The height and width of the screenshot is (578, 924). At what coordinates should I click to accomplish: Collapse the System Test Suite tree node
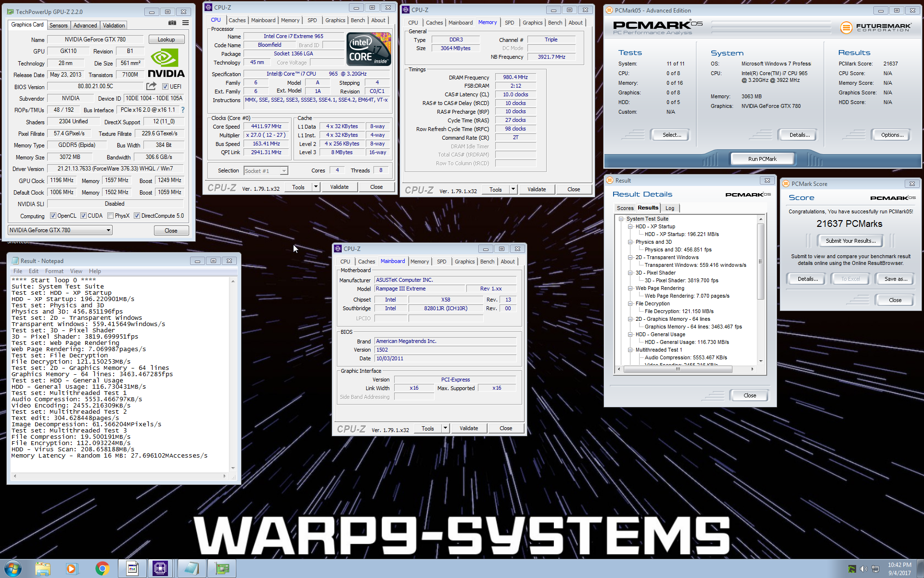(x=621, y=219)
